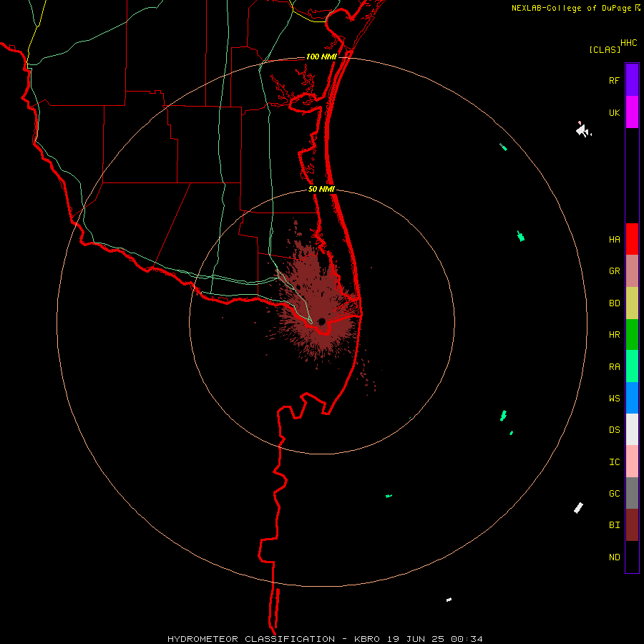Click the ND legend label
Viewport: 644px width, 644px height.
(x=614, y=557)
